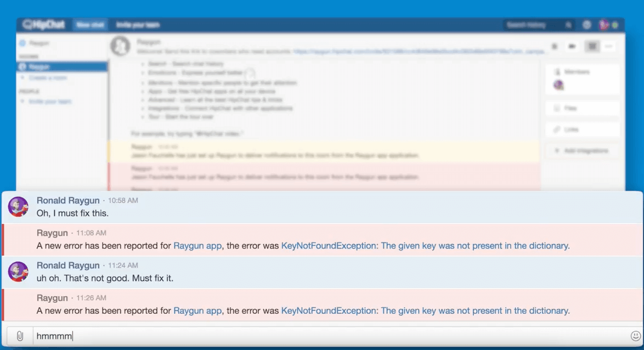The width and height of the screenshot is (644, 350).
Task: Click the HipChat logo in the top bar
Action: [x=44, y=25]
